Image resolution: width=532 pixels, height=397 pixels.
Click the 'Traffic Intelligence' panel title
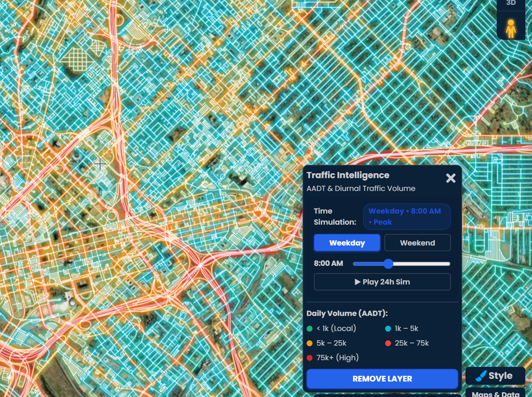[x=348, y=175]
